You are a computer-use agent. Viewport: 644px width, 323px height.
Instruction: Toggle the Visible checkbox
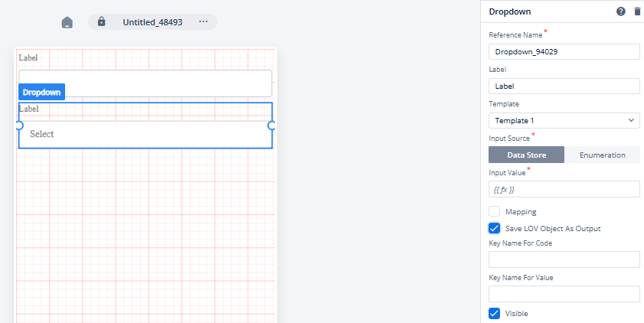[494, 313]
